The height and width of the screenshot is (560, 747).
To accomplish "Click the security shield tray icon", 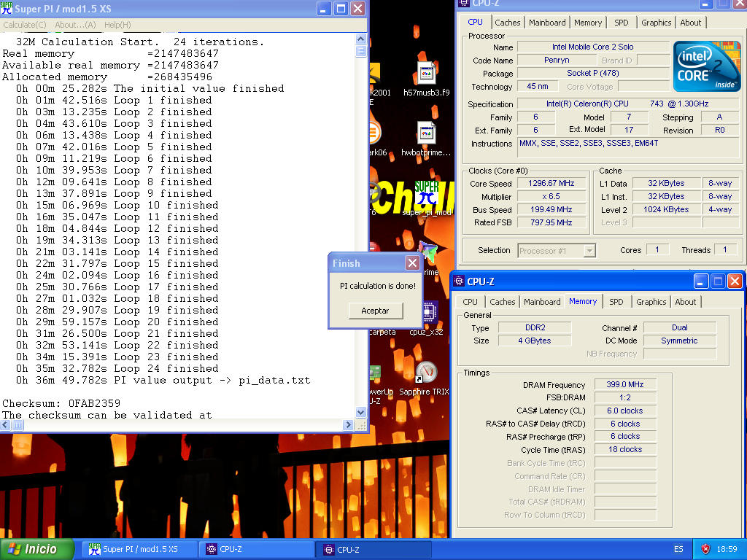I will click(x=705, y=549).
